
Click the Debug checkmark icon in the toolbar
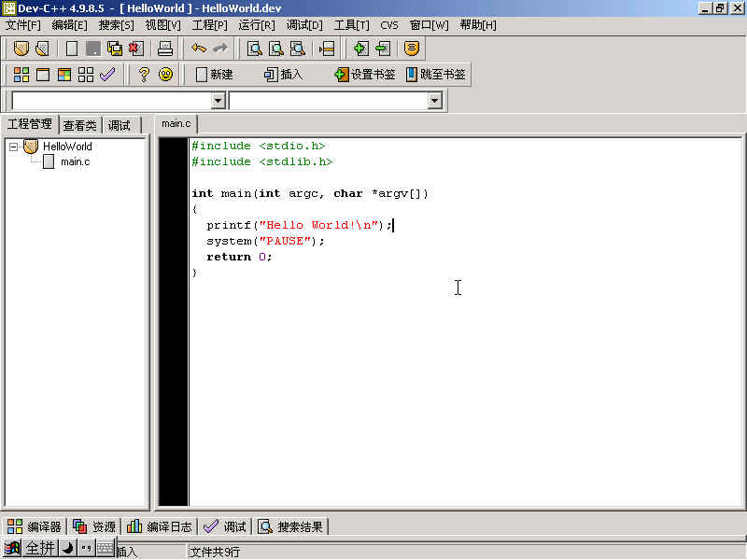click(107, 75)
